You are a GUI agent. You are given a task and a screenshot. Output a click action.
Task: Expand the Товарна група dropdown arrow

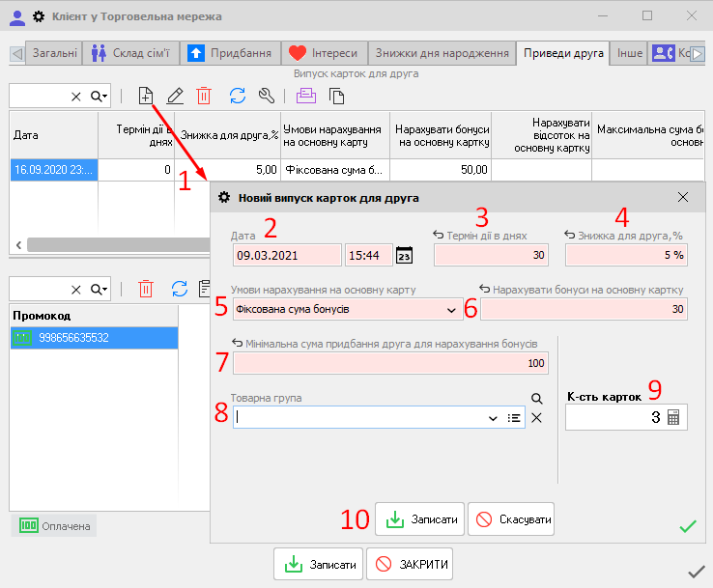(x=493, y=418)
